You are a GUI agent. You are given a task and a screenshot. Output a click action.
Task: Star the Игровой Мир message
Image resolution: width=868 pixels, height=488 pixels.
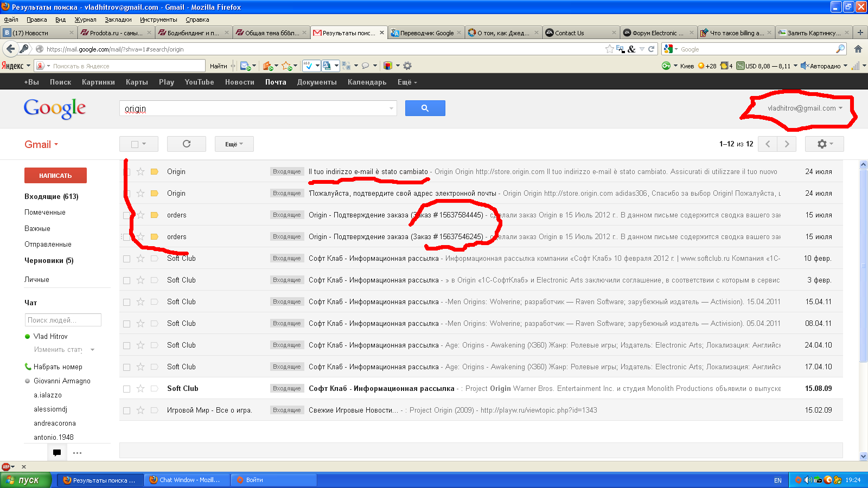coord(141,410)
